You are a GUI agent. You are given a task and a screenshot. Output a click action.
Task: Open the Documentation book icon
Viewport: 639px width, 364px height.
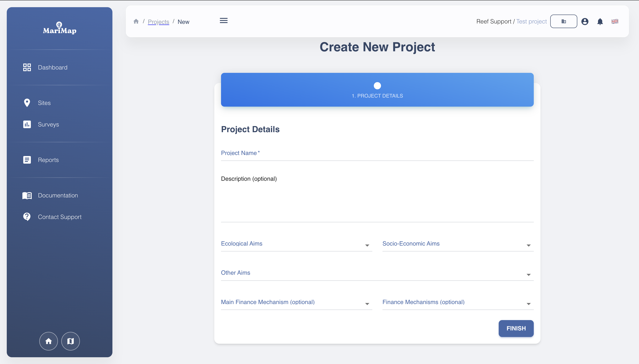[x=27, y=196]
